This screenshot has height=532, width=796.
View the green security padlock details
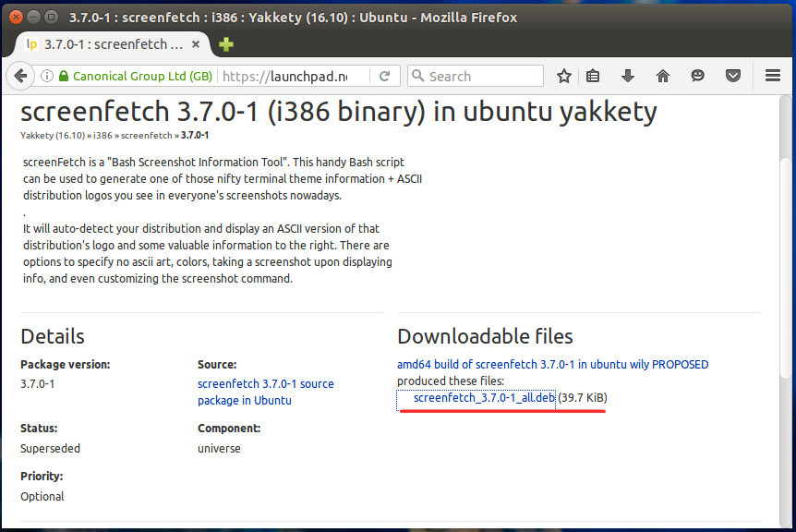(x=64, y=76)
